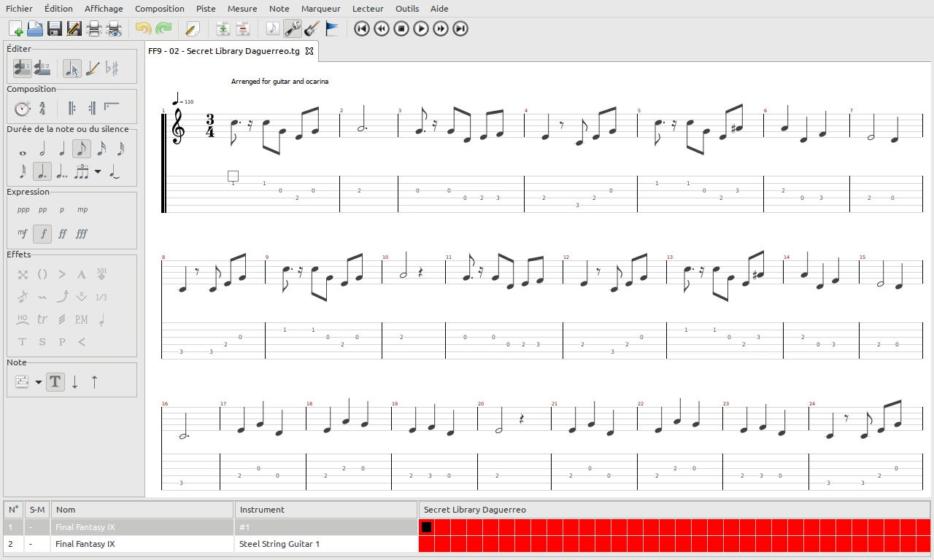Image resolution: width=934 pixels, height=560 pixels.
Task: Open the Composition menu
Action: [160, 9]
